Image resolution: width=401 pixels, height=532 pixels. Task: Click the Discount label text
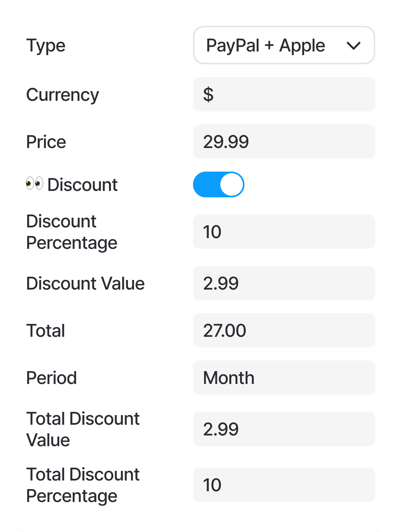83,185
